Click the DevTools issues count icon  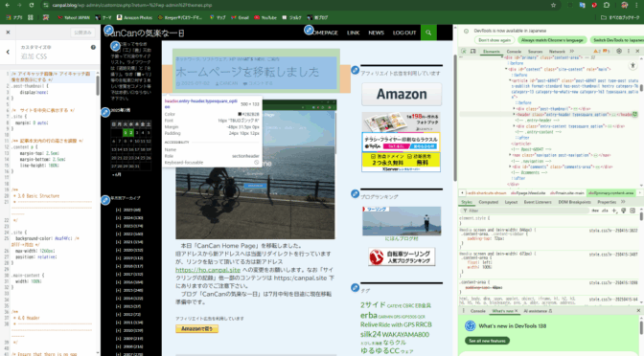[607, 52]
